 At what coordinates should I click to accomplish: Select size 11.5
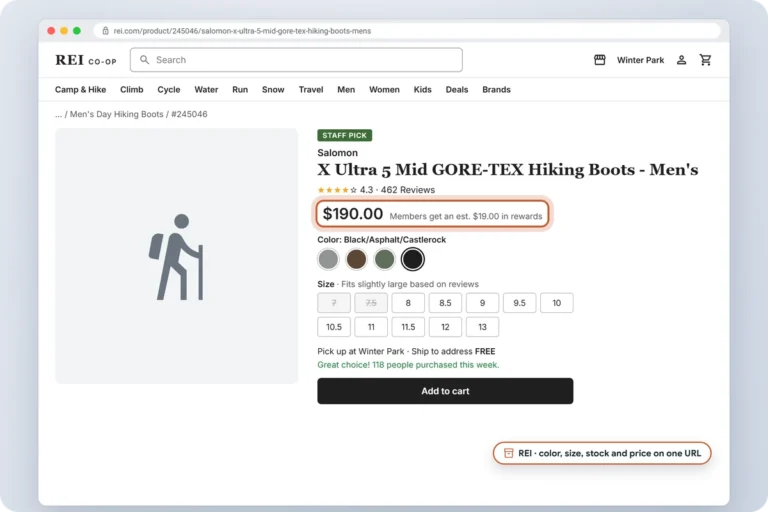pos(408,327)
